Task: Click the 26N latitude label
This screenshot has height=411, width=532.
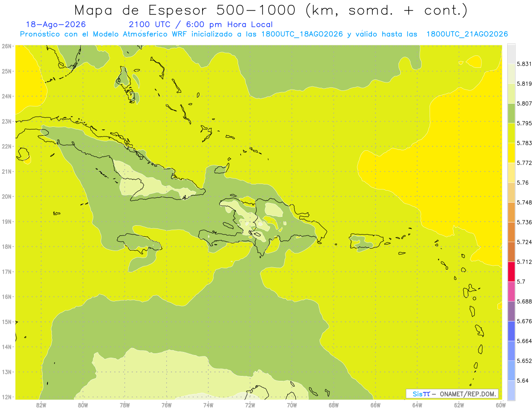Action: click(6, 46)
